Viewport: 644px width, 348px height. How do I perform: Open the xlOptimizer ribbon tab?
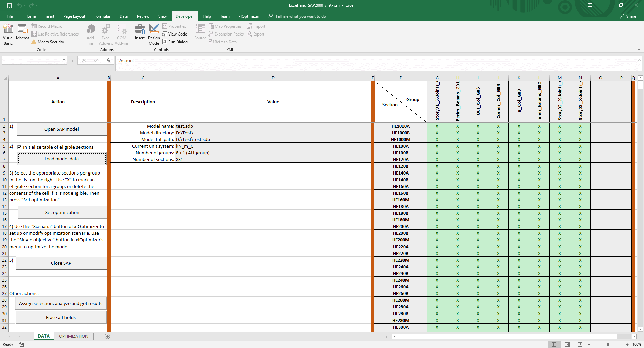(249, 16)
